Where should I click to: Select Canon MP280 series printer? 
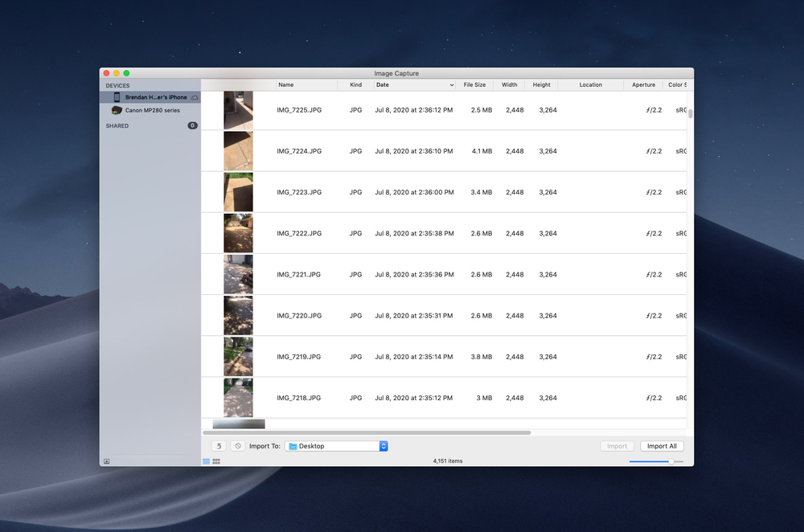pyautogui.click(x=150, y=110)
